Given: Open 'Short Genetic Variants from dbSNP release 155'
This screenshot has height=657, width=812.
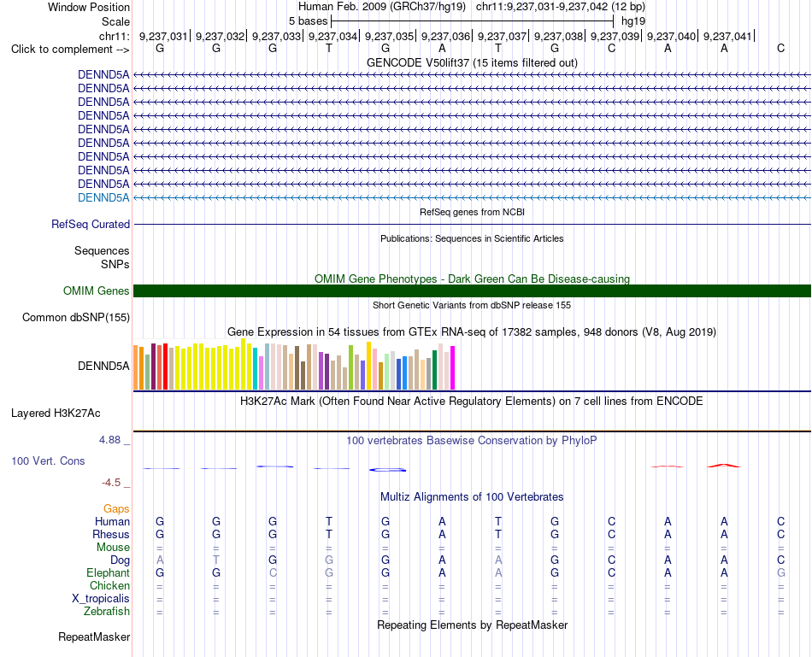Looking at the screenshot, I should click(x=472, y=305).
